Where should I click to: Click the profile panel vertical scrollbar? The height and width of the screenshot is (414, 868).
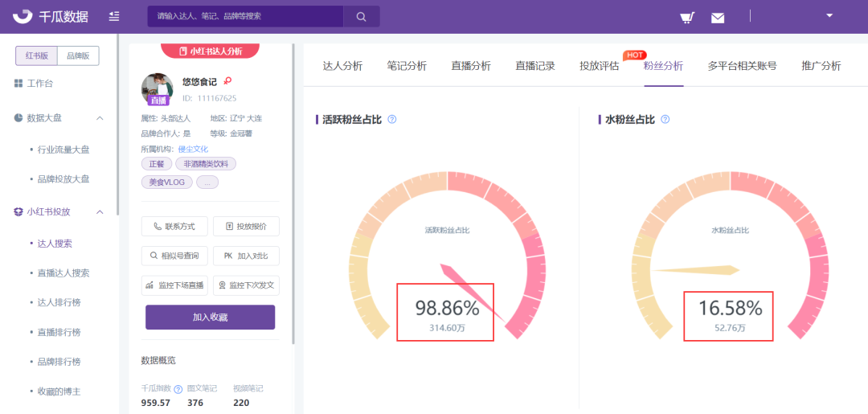[293, 193]
